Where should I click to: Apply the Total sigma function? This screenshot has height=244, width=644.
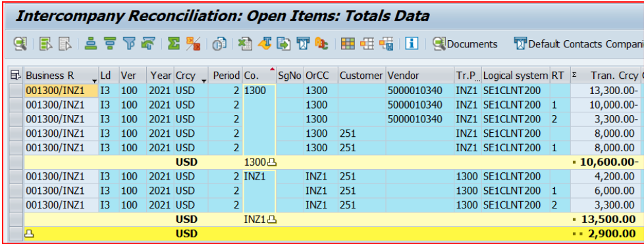click(x=173, y=43)
